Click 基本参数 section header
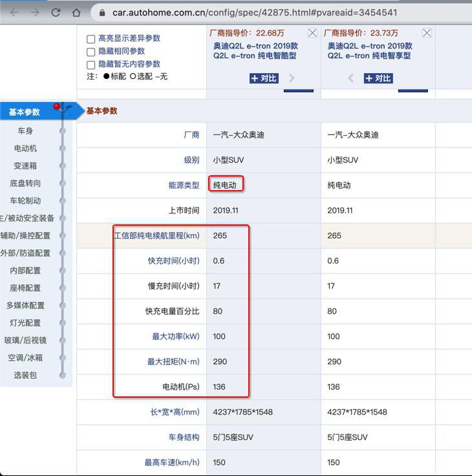472x476 pixels. [102, 111]
